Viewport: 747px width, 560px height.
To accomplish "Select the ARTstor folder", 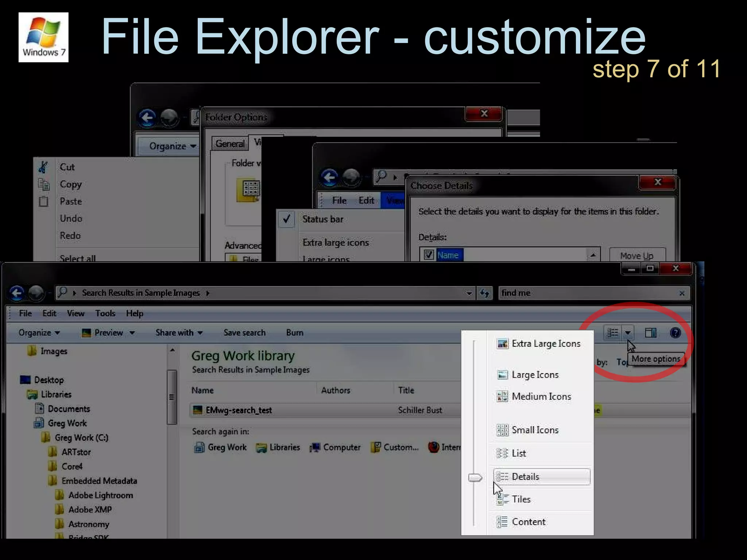I will click(x=70, y=452).
